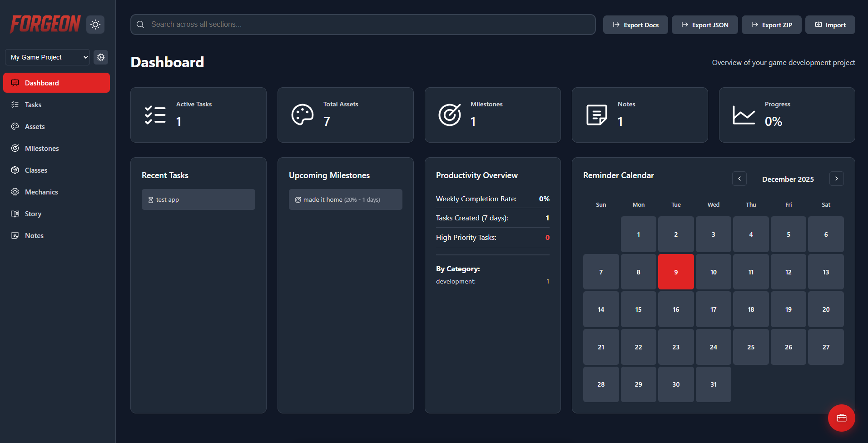The width and height of the screenshot is (868, 443).
Task: Click the Tasks list sidebar icon
Action: 15,105
